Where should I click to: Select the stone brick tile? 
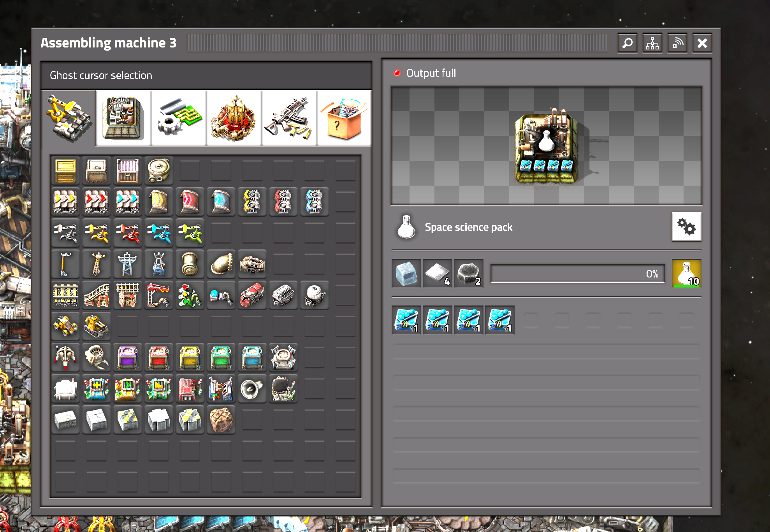pos(65,420)
